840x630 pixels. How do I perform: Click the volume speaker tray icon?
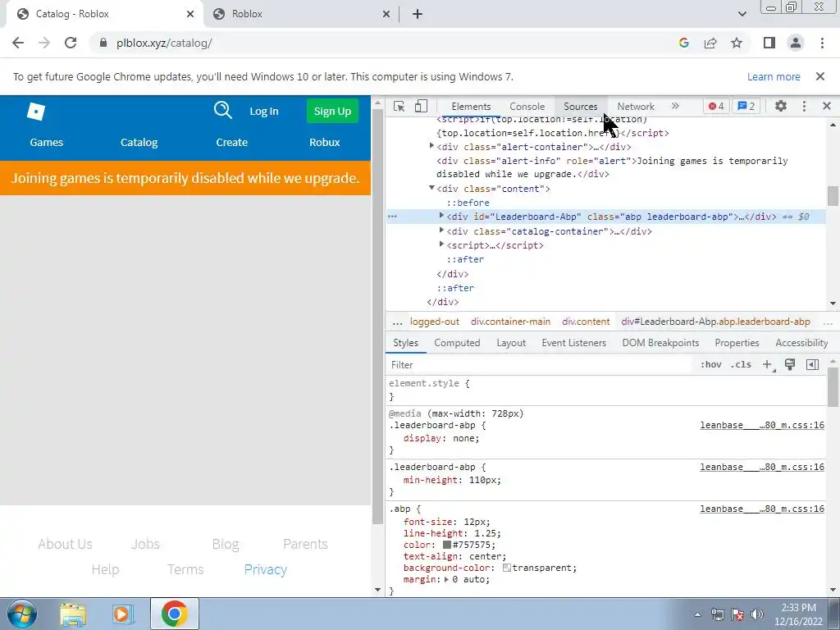point(757,614)
